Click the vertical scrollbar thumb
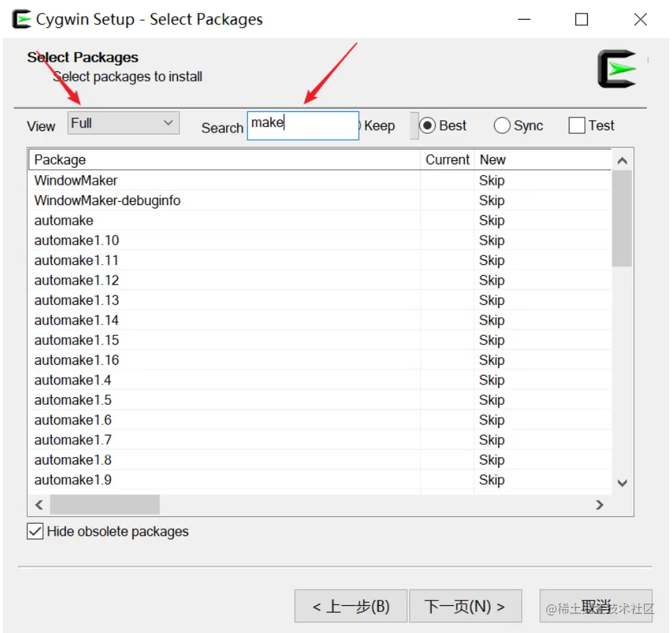Image resolution: width=672 pixels, height=633 pixels. [x=622, y=219]
